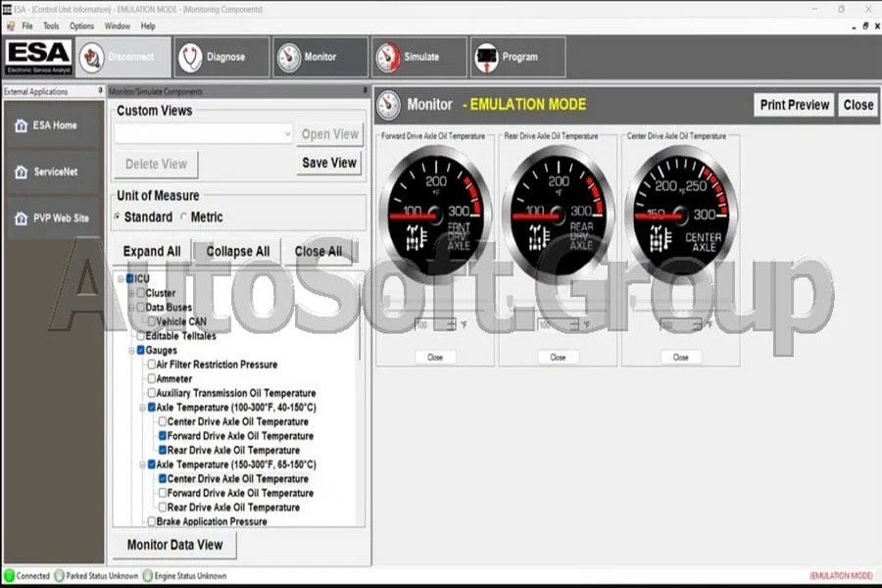882x588 pixels.
Task: Click the Engine Status Unknown indicator
Action: tap(147, 575)
